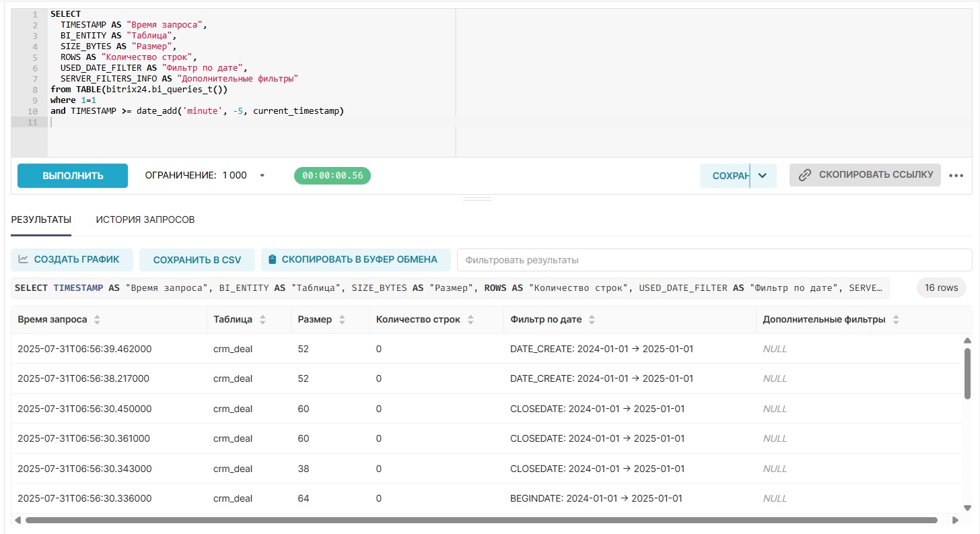Click the Фильтровать результаты input field
980x534 pixels.
[713, 260]
